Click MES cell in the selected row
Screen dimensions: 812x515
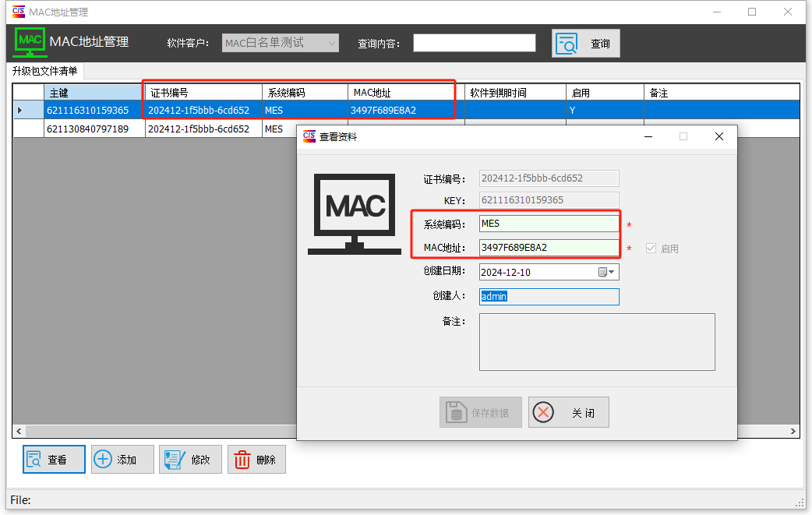point(305,111)
